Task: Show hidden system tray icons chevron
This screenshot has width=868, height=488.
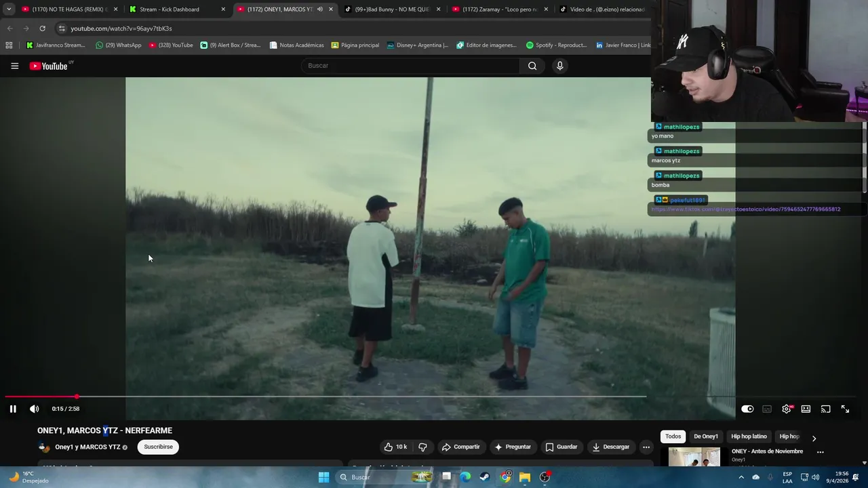Action: pos(741,477)
